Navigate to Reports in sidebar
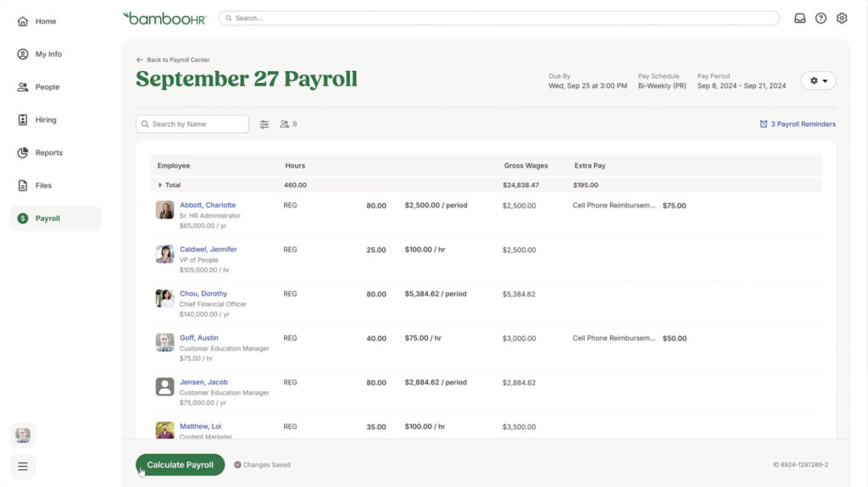Viewport: 868px width, 487px height. pyautogui.click(x=48, y=153)
